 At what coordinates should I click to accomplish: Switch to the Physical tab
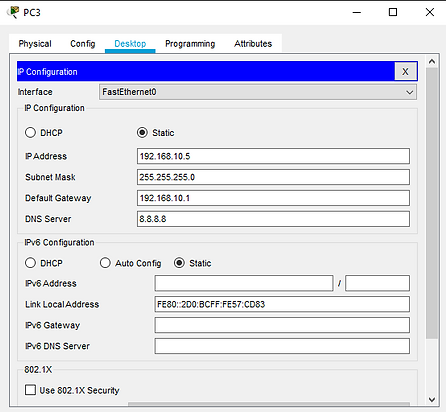click(x=35, y=44)
